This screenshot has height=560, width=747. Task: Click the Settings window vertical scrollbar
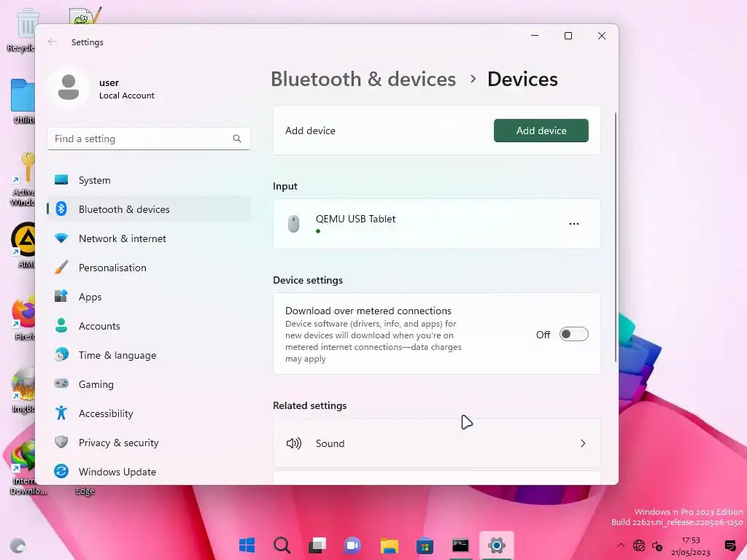615,237
